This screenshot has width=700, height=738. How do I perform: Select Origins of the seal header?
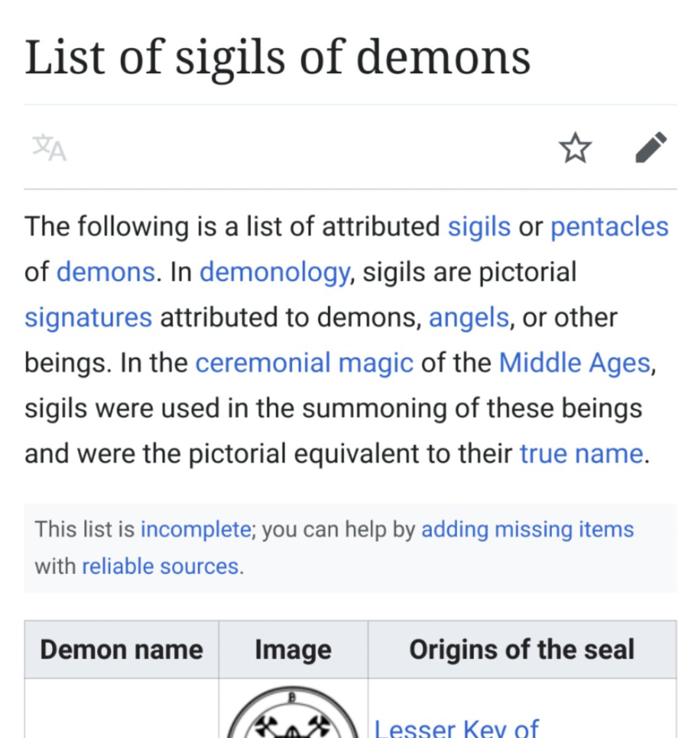click(522, 649)
